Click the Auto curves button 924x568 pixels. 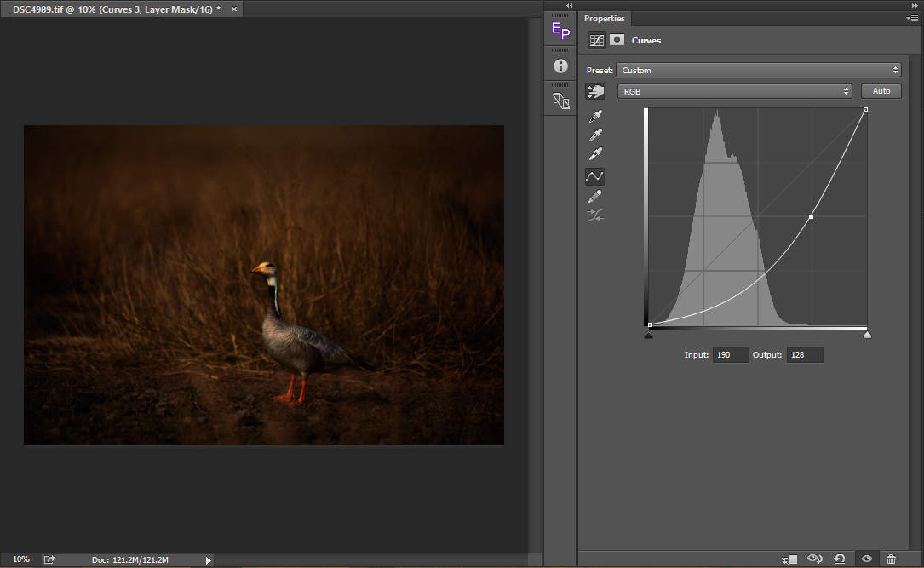pyautogui.click(x=881, y=91)
